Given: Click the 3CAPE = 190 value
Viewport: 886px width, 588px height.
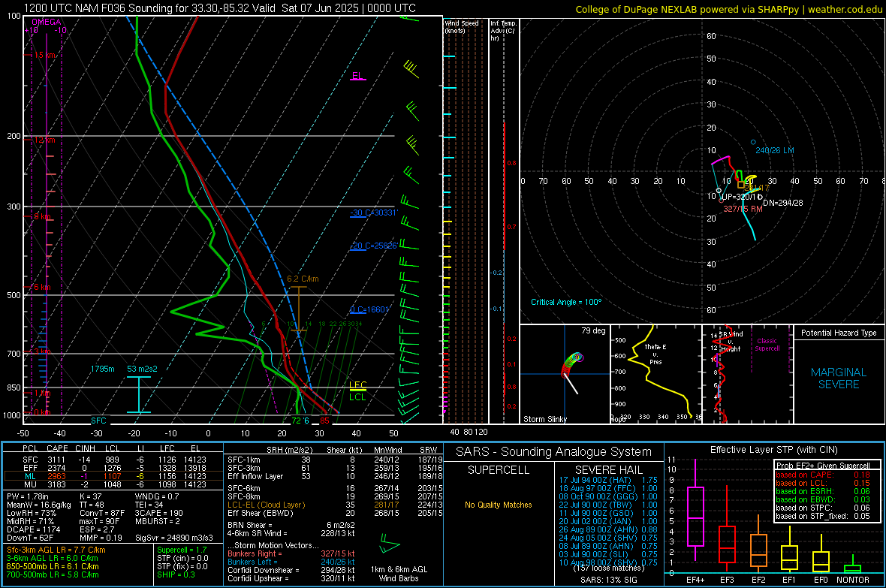Looking at the screenshot, I should click(x=158, y=513).
